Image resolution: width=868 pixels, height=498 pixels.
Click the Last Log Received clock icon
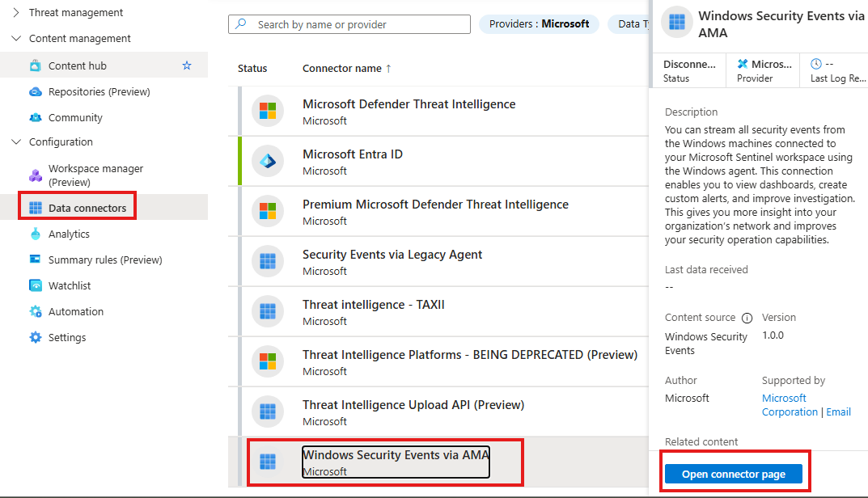pos(816,64)
